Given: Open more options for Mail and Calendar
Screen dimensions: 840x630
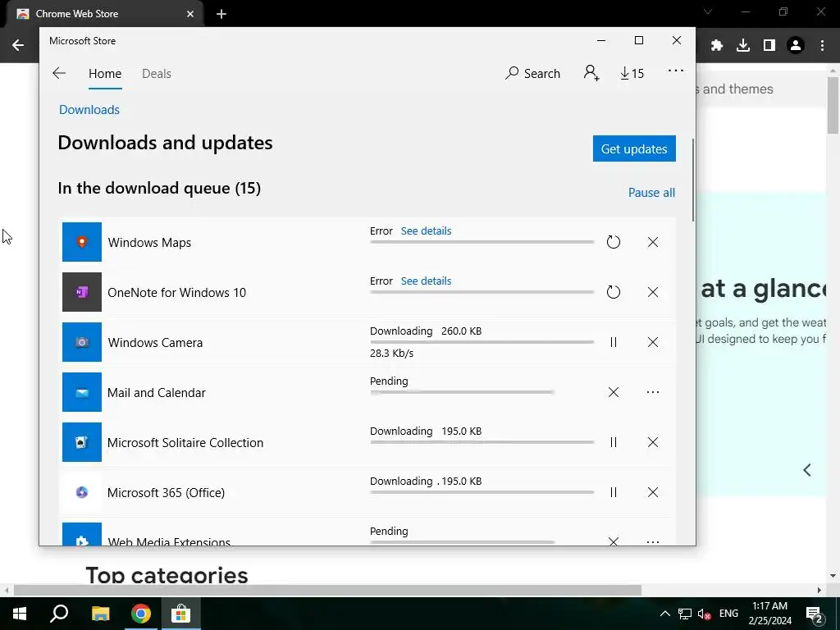Looking at the screenshot, I should [x=652, y=392].
